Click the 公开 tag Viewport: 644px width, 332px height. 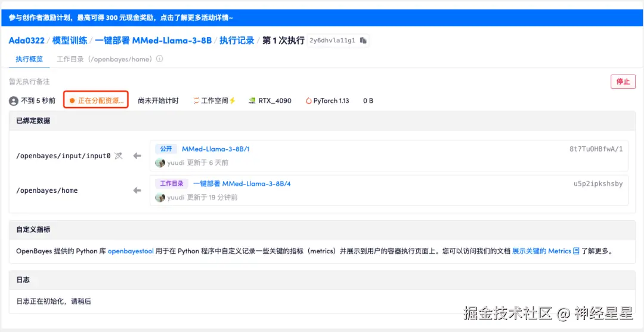click(x=166, y=149)
